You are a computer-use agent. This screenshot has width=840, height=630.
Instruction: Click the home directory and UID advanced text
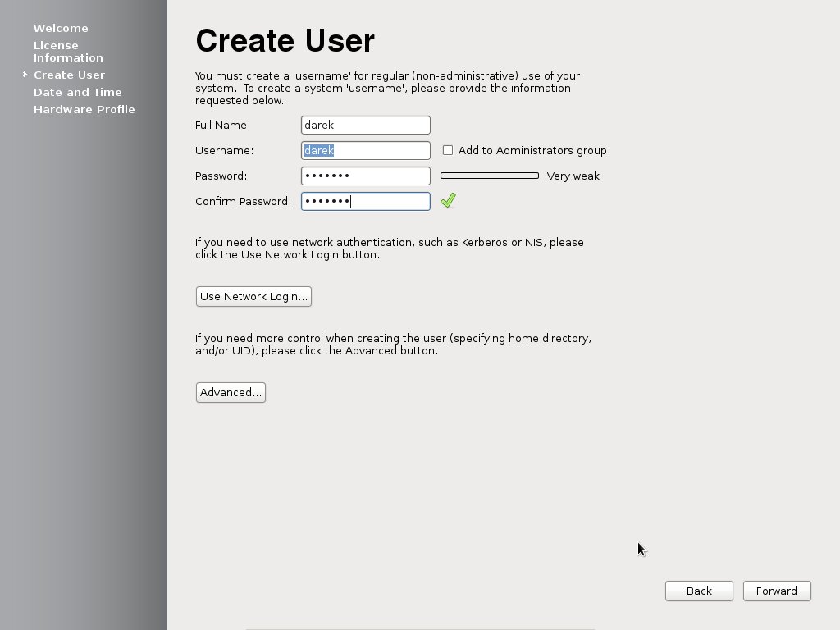coord(393,345)
